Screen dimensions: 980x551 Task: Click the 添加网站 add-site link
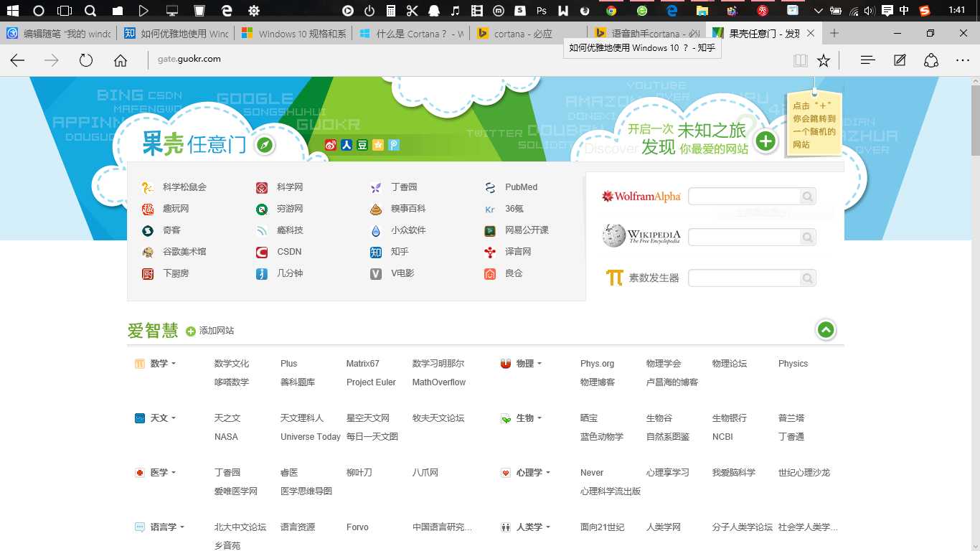209,331
